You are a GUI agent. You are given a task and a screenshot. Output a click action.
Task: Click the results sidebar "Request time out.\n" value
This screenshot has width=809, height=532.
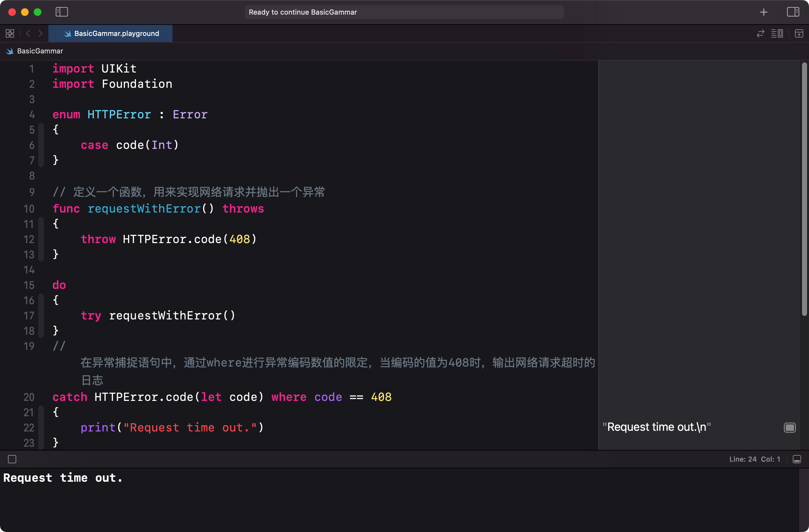coord(656,427)
